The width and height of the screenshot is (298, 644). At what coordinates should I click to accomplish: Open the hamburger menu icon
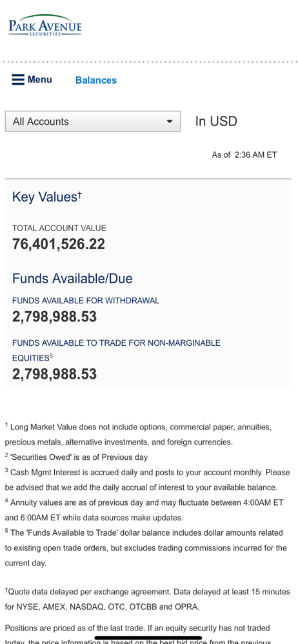click(18, 80)
